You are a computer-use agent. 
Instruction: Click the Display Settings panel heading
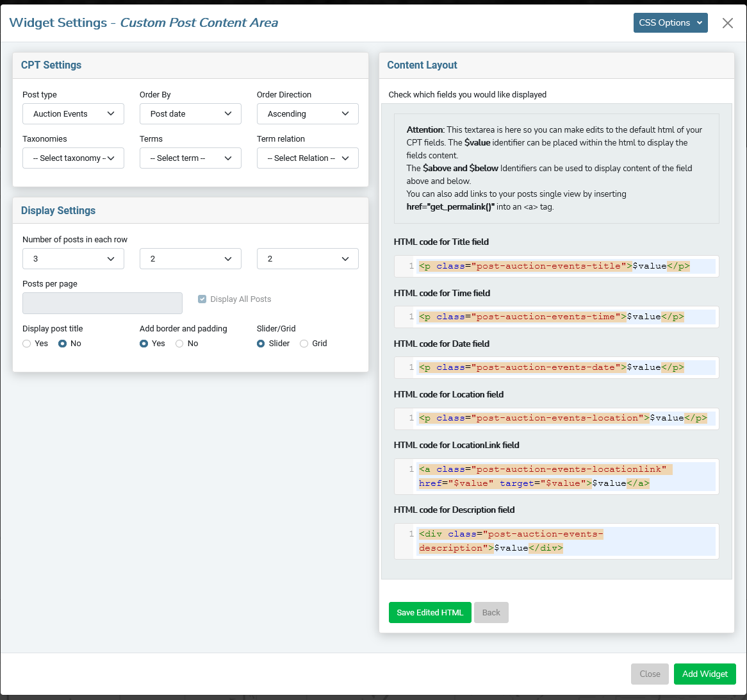tap(58, 211)
